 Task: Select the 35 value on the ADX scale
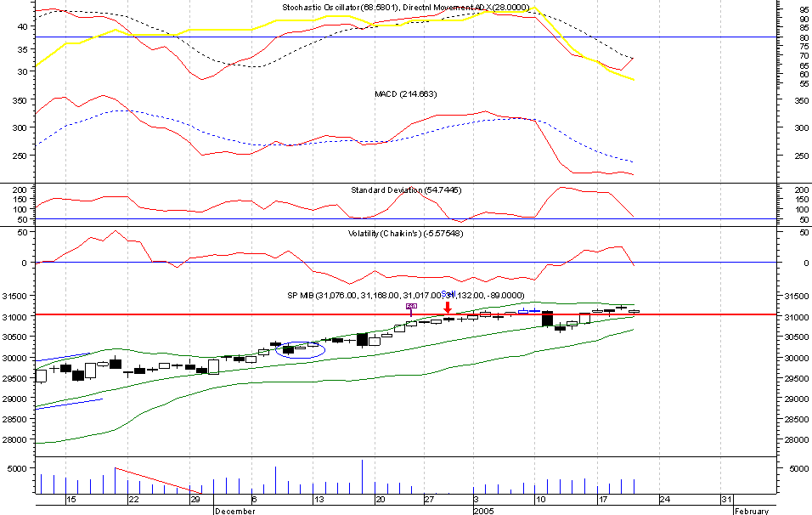pos(23,50)
